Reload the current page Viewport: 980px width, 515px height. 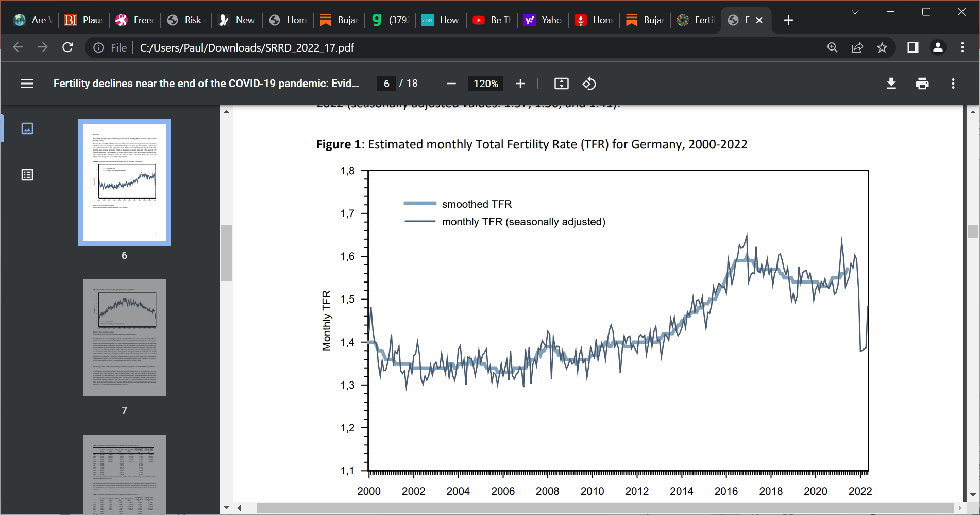[67, 47]
